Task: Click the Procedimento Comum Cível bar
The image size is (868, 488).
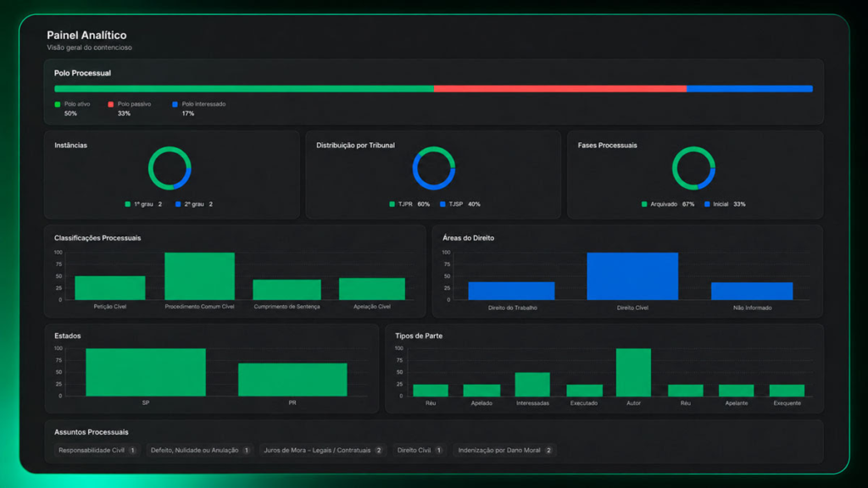Action: tap(199, 276)
